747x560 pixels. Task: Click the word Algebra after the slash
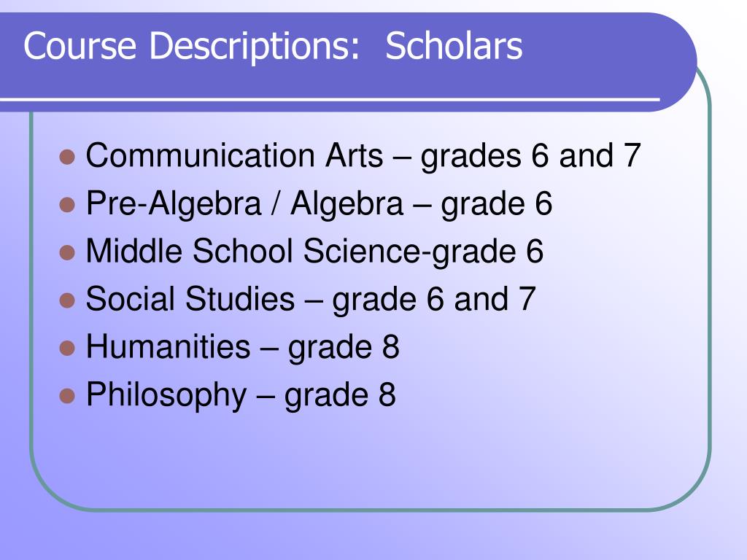tap(347, 205)
